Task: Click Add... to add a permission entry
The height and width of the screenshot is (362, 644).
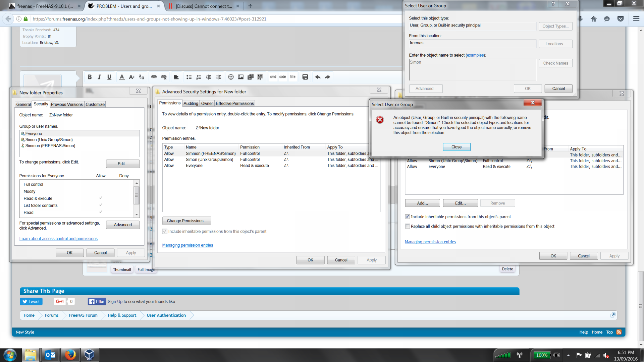Action: click(x=422, y=203)
